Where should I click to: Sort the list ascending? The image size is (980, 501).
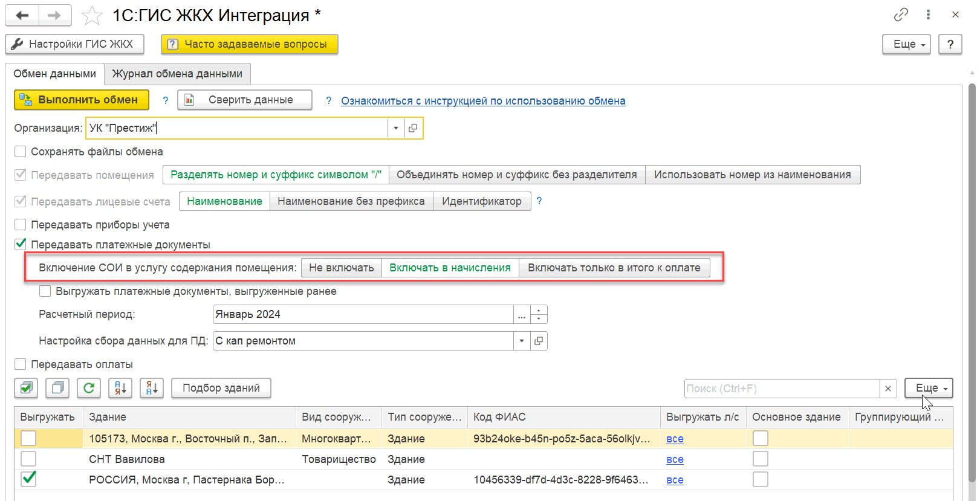coord(120,388)
